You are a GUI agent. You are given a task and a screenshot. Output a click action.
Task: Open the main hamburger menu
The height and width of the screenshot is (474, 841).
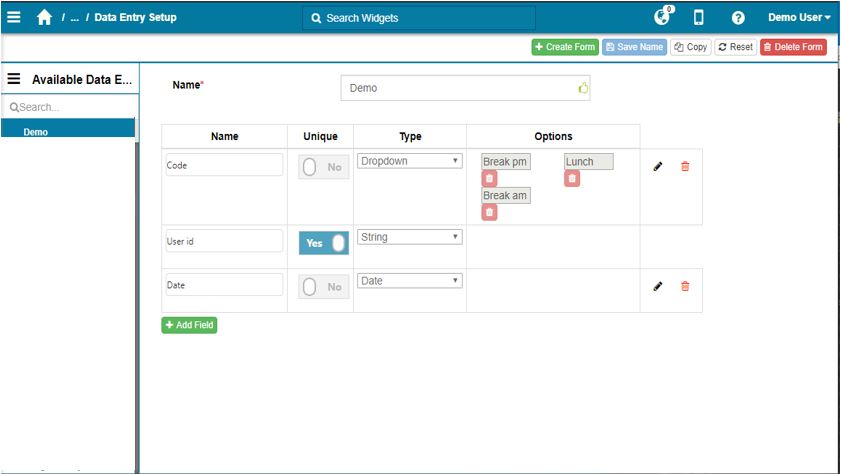[14, 17]
